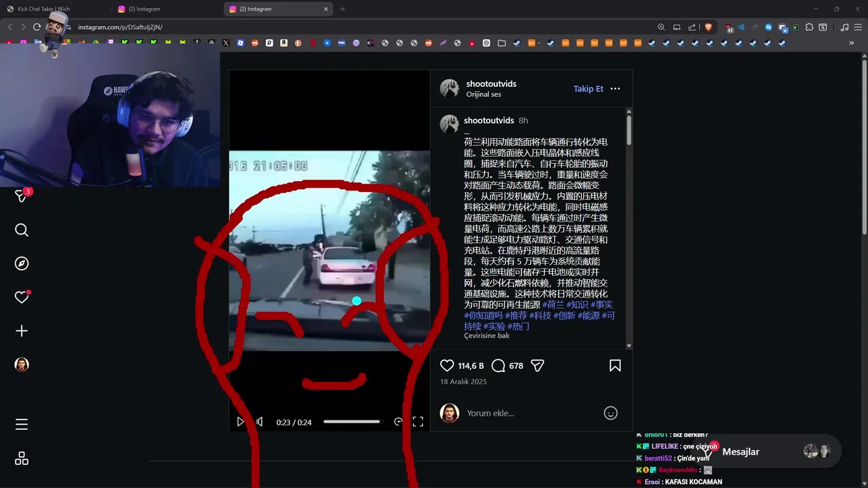Open Amazon bookmark in bookmarks bar
868x488 pixels.
pos(283,43)
